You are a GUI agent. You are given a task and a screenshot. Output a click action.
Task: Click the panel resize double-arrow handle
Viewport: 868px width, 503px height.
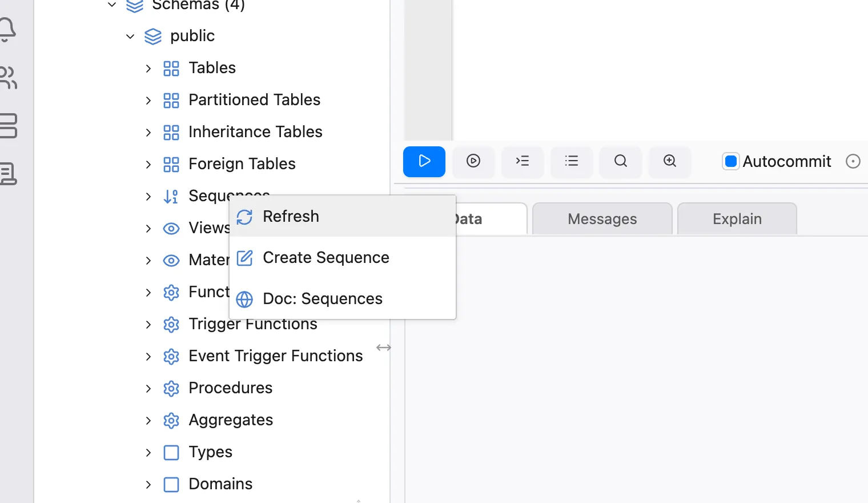384,348
